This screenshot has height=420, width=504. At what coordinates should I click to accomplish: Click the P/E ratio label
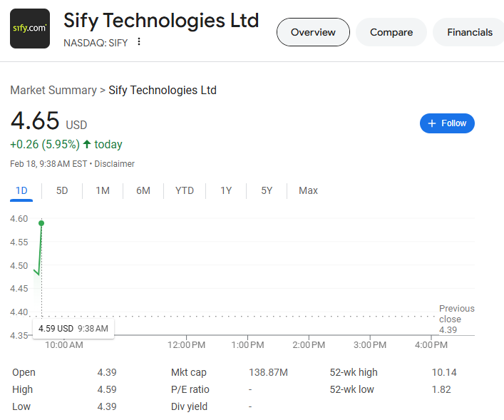pos(190,389)
